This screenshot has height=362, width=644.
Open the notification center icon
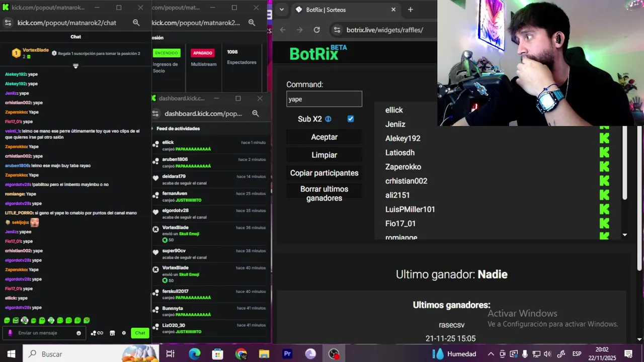tap(628, 354)
